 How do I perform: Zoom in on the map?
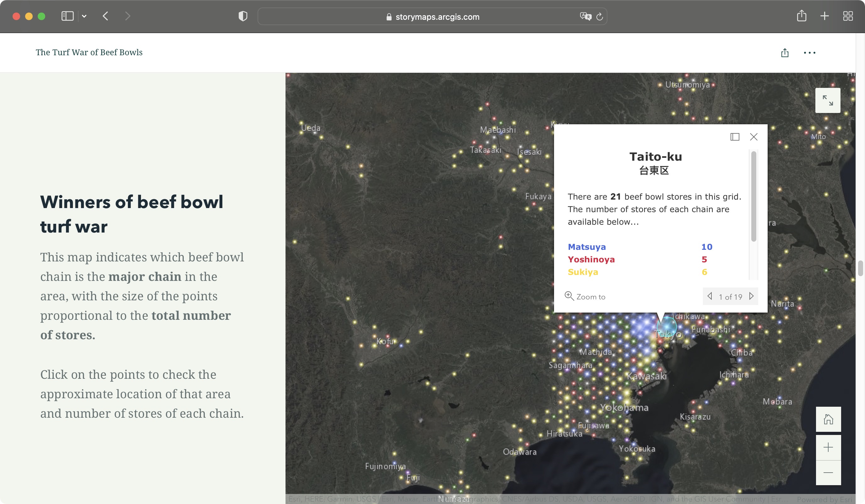828,448
